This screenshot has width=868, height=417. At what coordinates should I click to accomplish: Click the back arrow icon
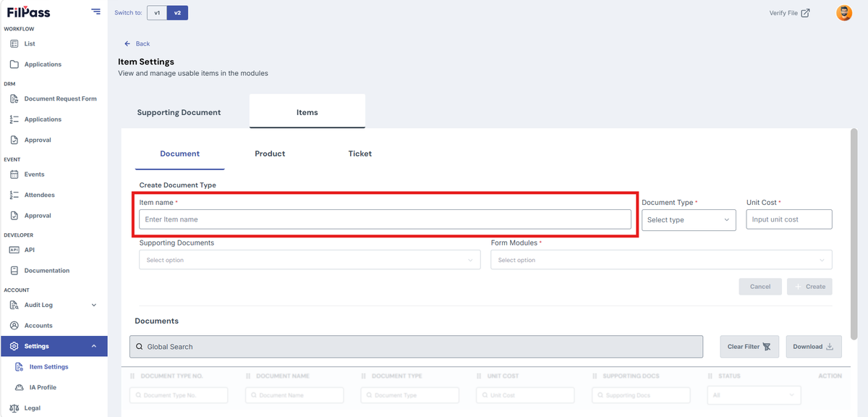tap(127, 44)
